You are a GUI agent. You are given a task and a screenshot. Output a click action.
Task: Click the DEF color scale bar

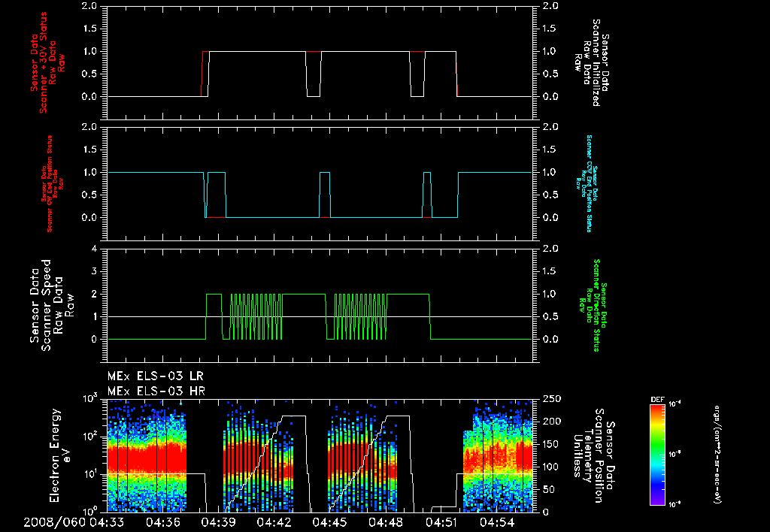click(657, 454)
